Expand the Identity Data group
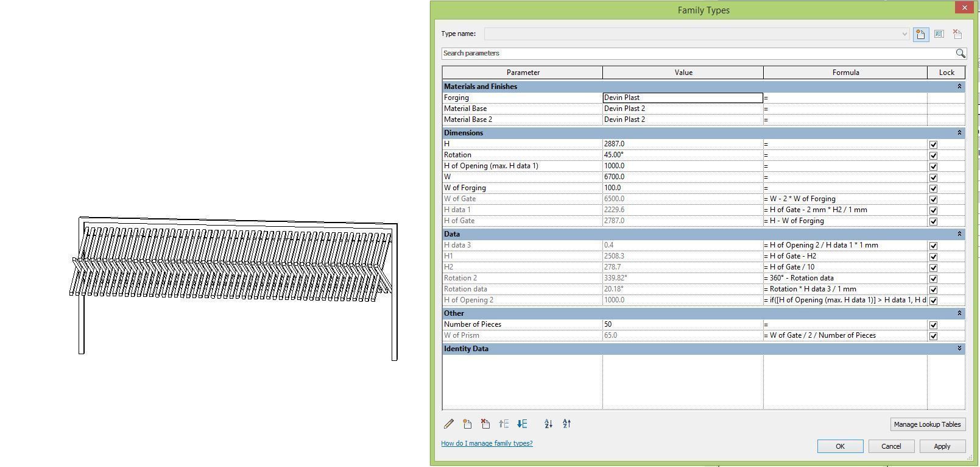The width and height of the screenshot is (980, 467). click(959, 349)
